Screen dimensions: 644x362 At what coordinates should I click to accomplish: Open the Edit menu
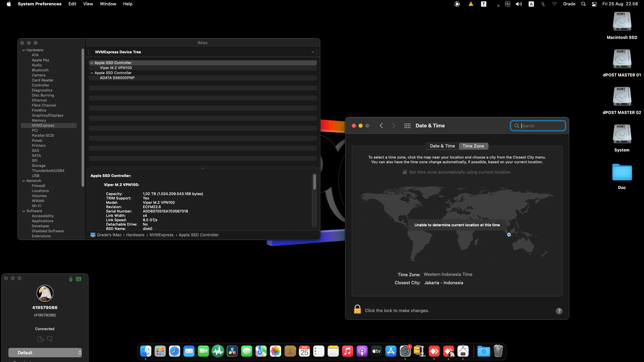[x=72, y=4]
